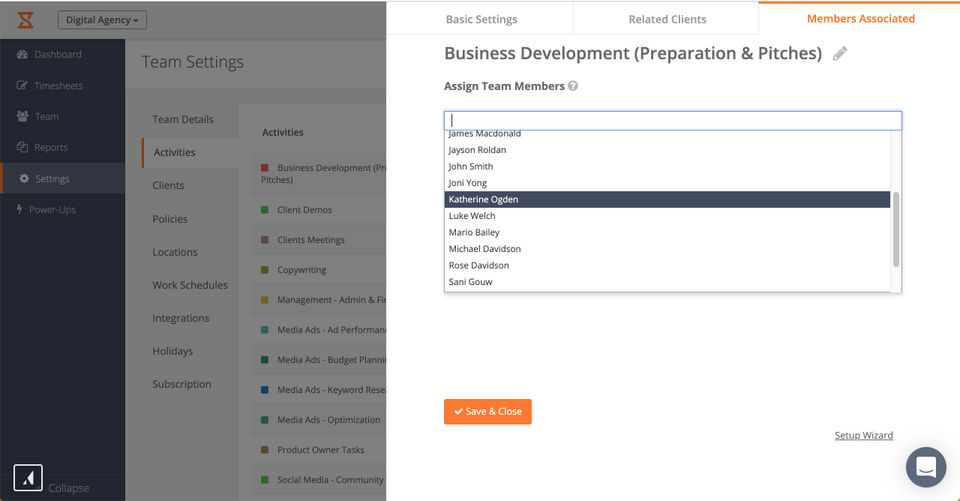Open the Setup Wizard link
960x501 pixels.
(x=864, y=436)
